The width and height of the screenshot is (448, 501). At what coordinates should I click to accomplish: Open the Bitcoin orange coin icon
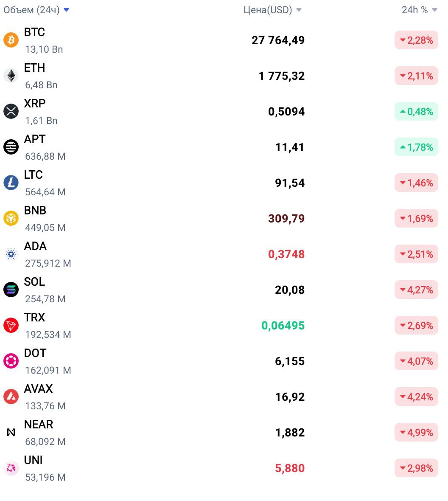point(11,40)
